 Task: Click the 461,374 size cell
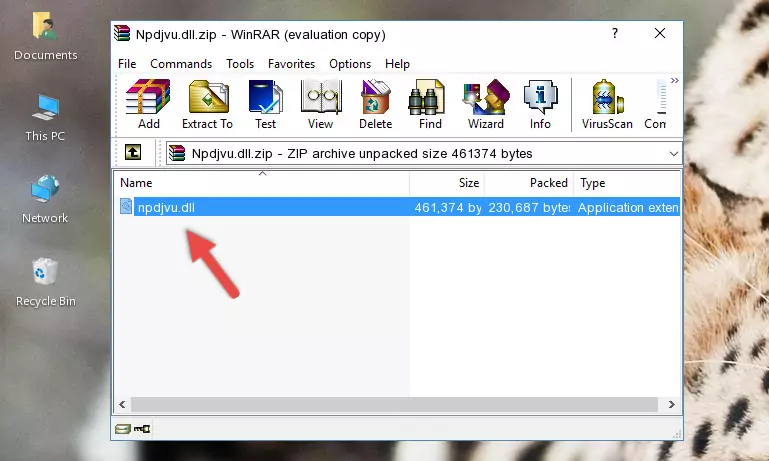447,208
